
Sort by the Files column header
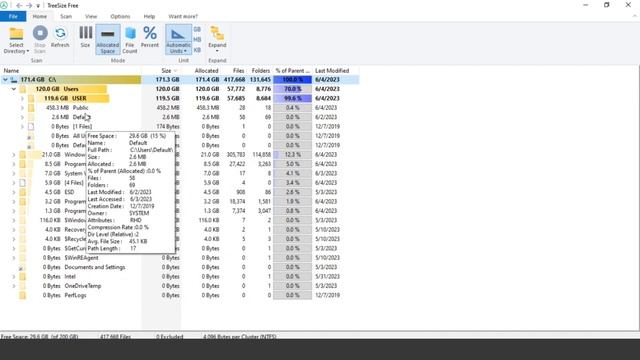point(238,71)
